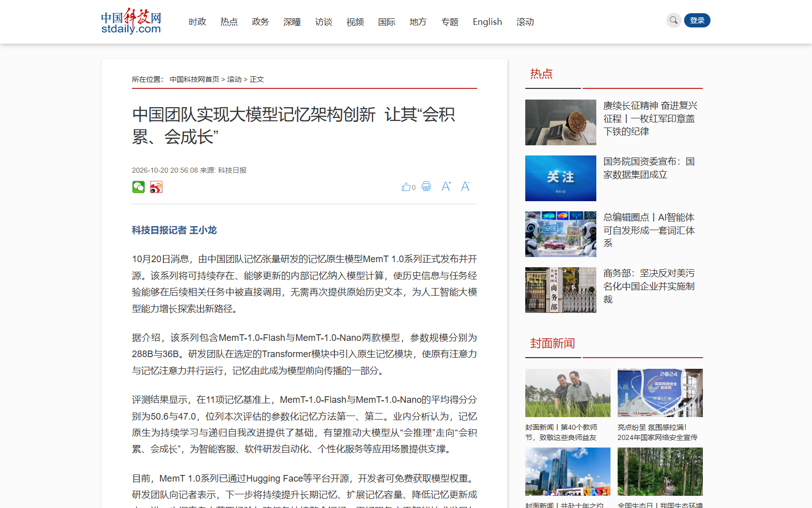Open the 2024 cybersecurity week cover thumbnail
This screenshot has width=812, height=508.
click(660, 393)
